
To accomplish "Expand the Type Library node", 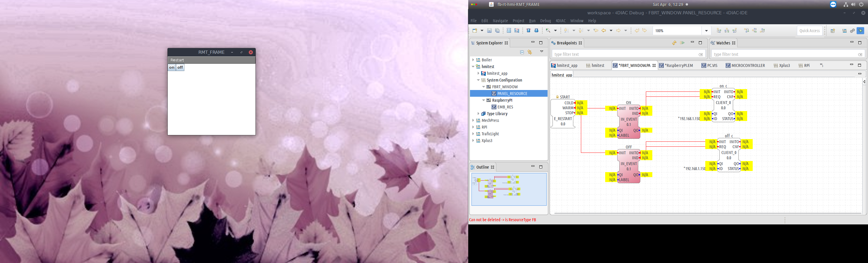I will 478,114.
